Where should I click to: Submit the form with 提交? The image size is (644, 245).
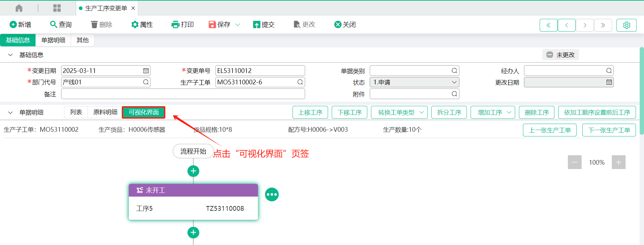264,25
